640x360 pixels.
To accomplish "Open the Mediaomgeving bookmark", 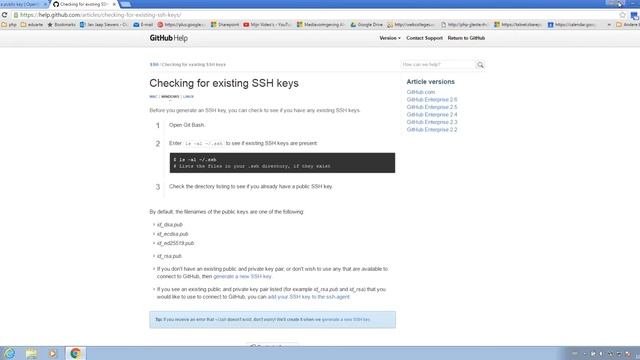I will 321,24.
